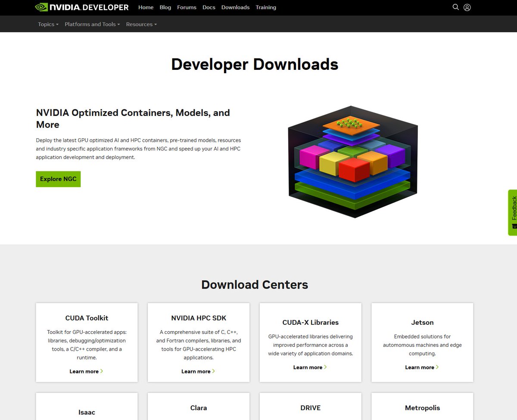Open the user account icon

click(x=467, y=7)
